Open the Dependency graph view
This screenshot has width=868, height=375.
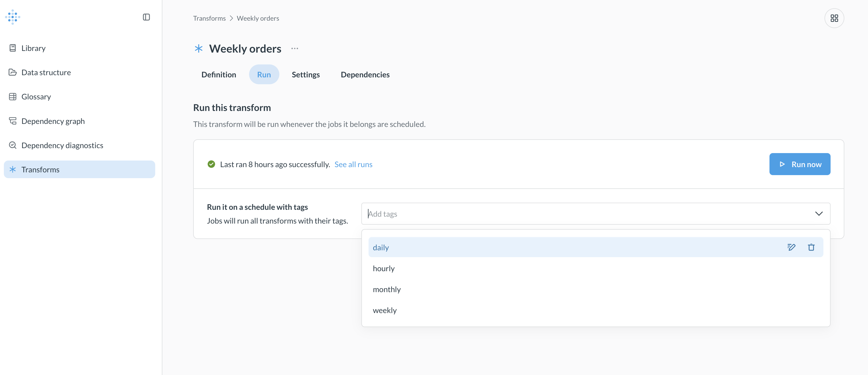(53, 121)
